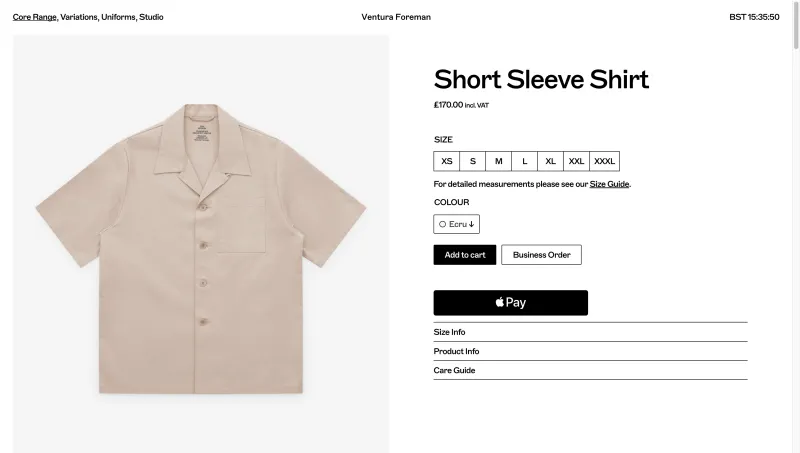Select size XXL
Image resolution: width=800 pixels, height=453 pixels.
(x=577, y=161)
